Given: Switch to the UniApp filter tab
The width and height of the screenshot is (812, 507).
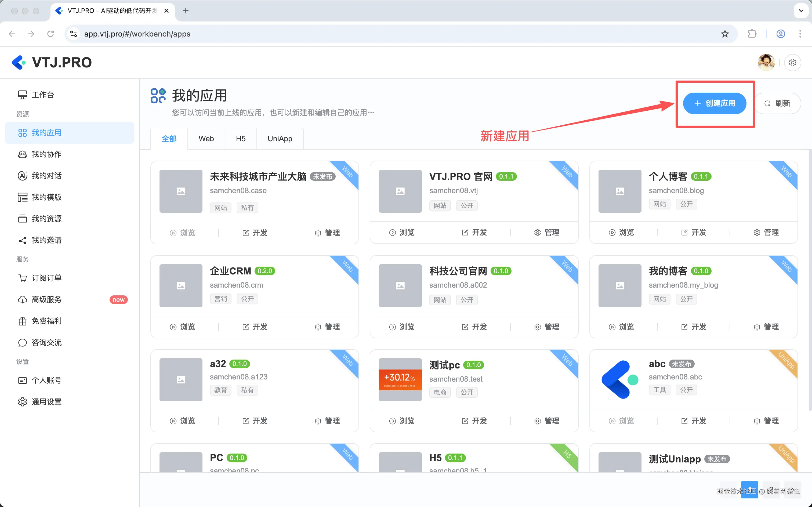Looking at the screenshot, I should (x=280, y=139).
